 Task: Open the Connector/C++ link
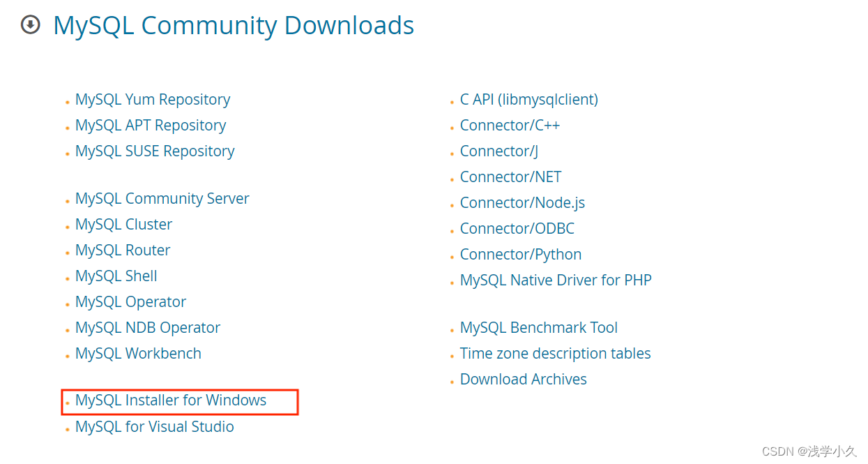[510, 126]
